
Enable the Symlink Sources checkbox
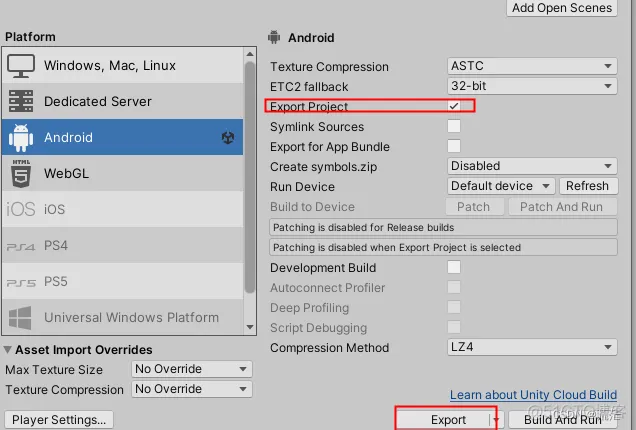tap(454, 126)
